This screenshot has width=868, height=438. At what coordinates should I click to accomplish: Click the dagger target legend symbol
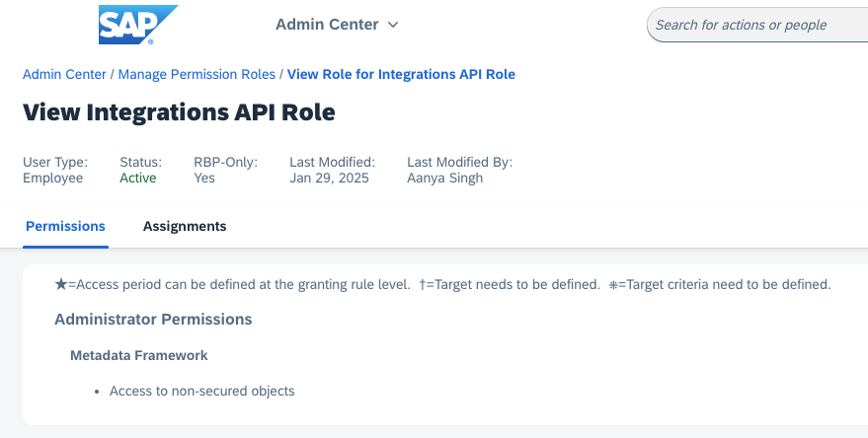[x=423, y=284]
